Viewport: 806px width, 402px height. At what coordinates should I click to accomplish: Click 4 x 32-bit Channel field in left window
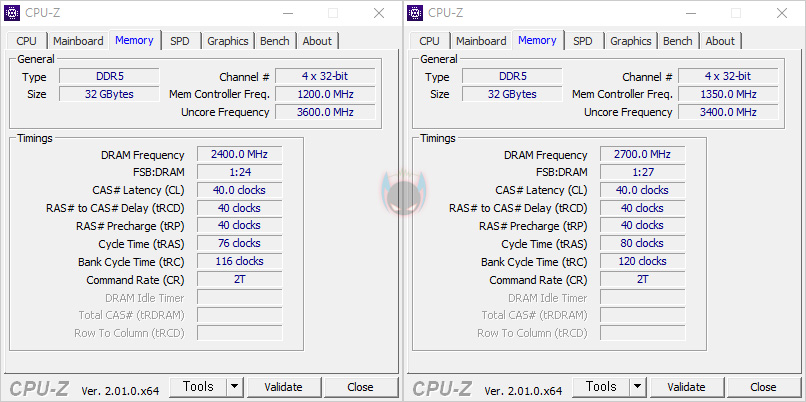(325, 76)
